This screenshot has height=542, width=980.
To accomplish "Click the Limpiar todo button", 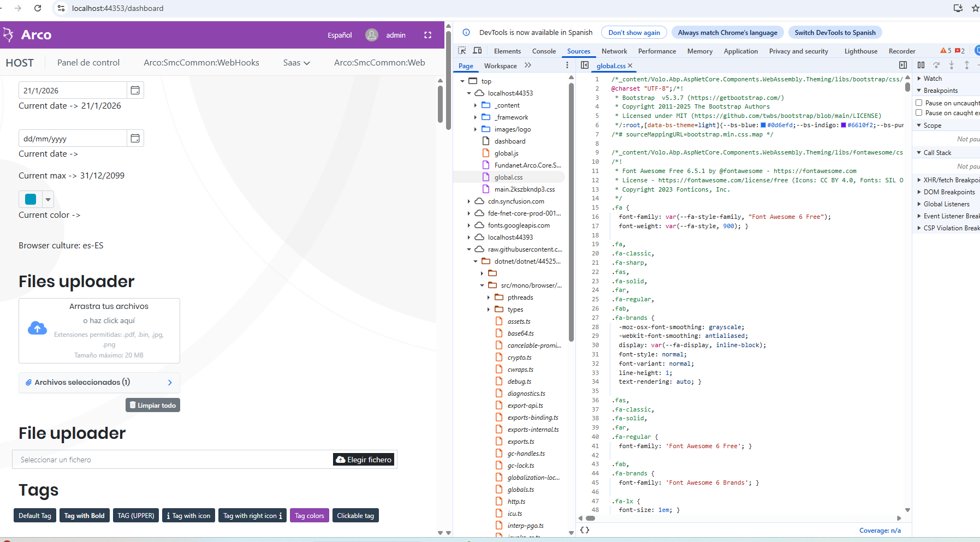I will click(153, 405).
